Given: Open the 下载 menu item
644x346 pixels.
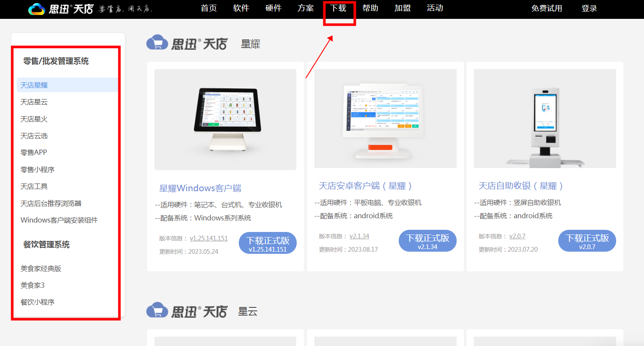Looking at the screenshot, I should click(x=339, y=8).
